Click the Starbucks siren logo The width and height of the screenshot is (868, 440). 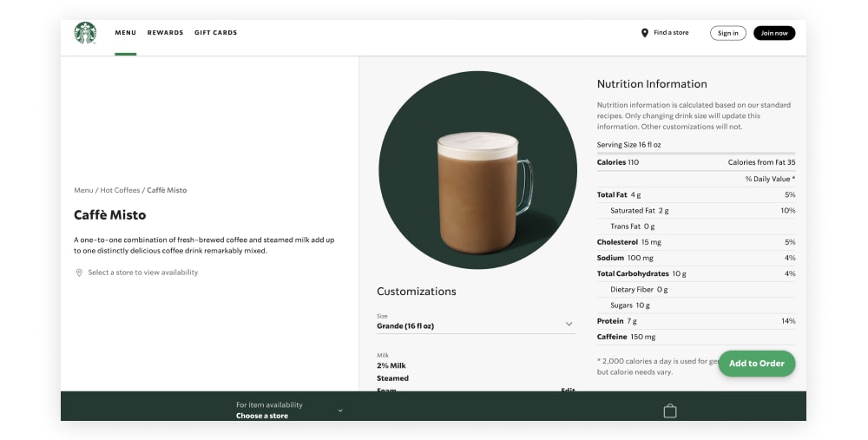[85, 33]
